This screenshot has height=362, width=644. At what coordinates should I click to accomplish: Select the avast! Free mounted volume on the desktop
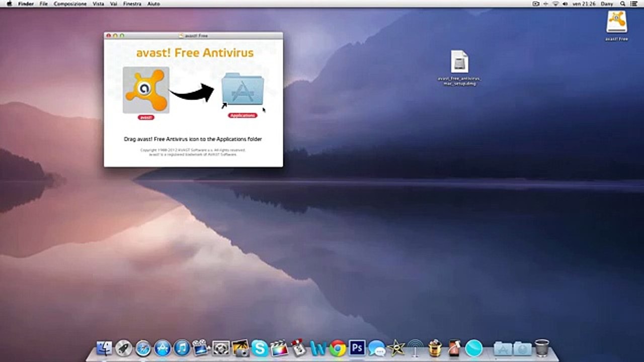point(616,22)
